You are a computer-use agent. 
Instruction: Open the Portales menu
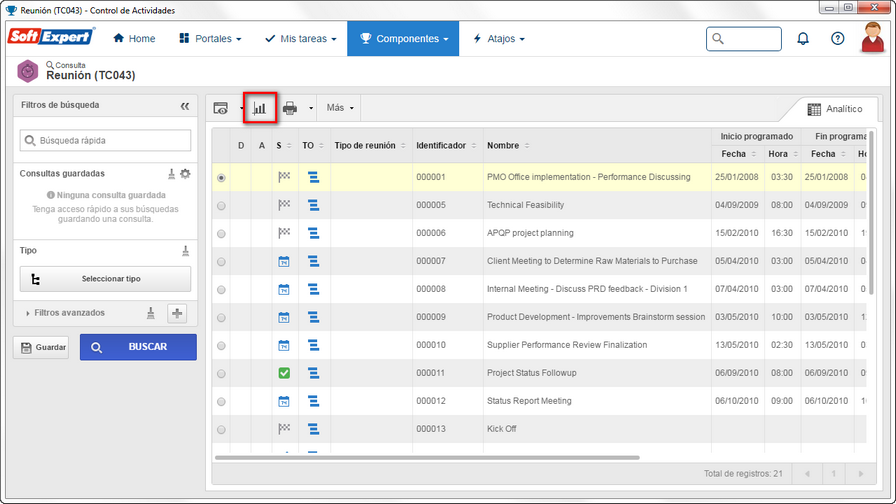[x=210, y=38]
